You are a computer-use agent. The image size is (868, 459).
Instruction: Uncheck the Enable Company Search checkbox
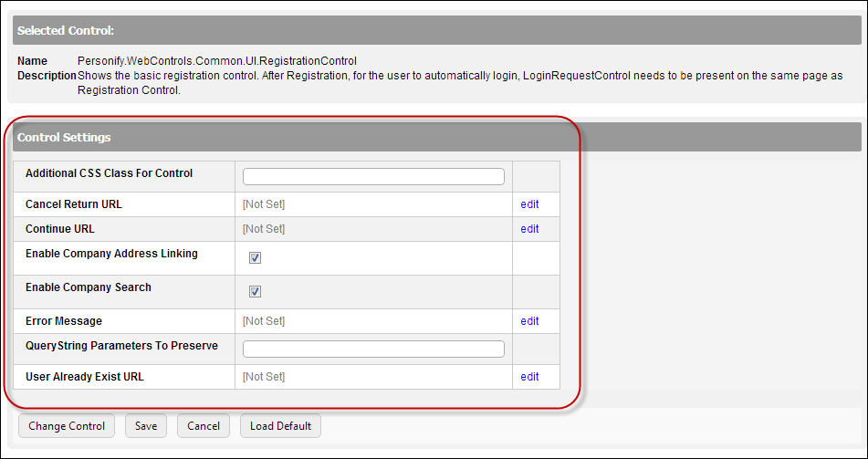[255, 292]
